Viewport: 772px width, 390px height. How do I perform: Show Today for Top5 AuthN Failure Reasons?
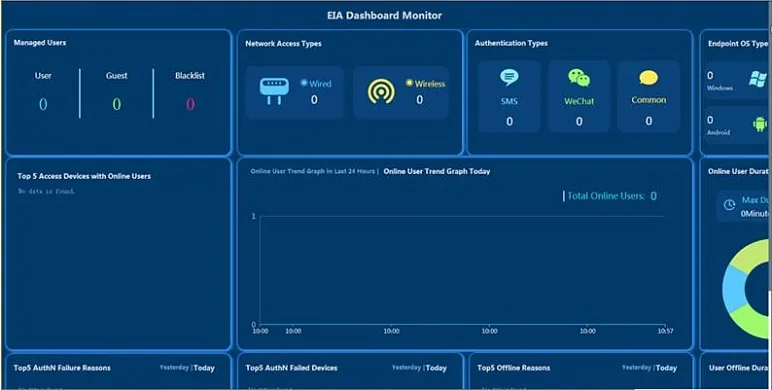[x=204, y=368]
